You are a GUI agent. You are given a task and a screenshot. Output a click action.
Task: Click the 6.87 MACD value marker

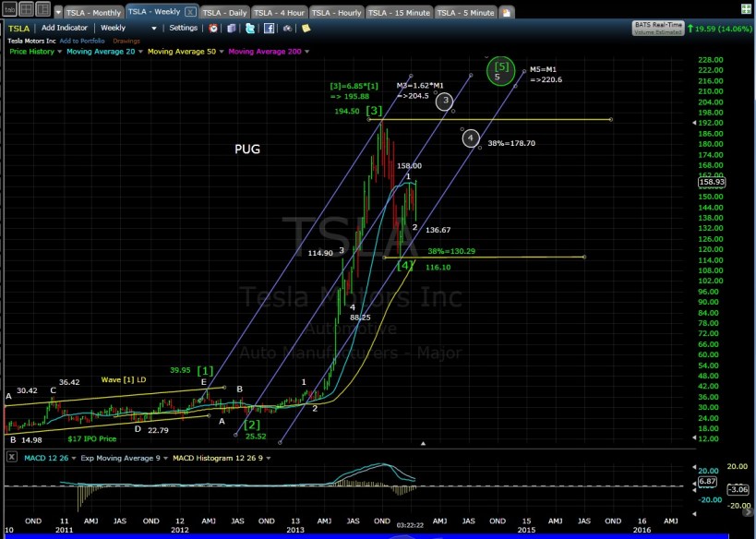pos(707,482)
